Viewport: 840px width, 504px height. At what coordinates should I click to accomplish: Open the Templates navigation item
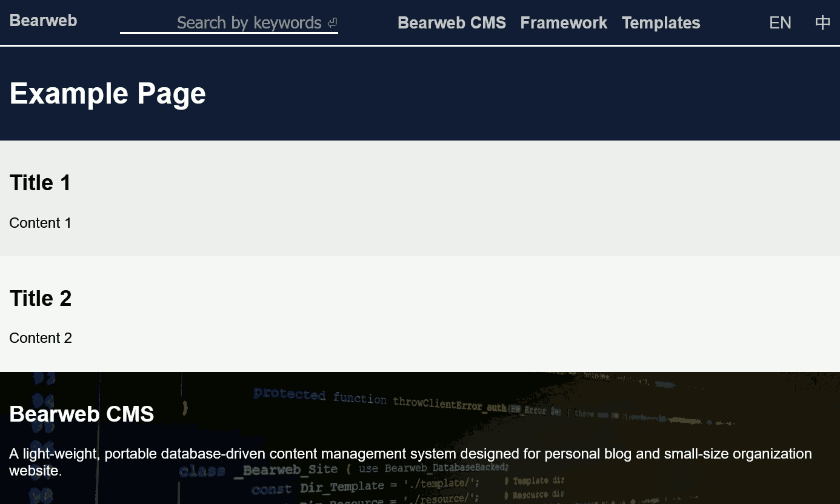point(661,23)
